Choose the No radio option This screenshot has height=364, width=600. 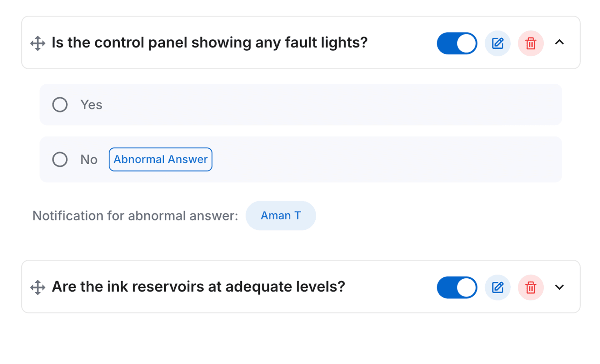tap(60, 159)
